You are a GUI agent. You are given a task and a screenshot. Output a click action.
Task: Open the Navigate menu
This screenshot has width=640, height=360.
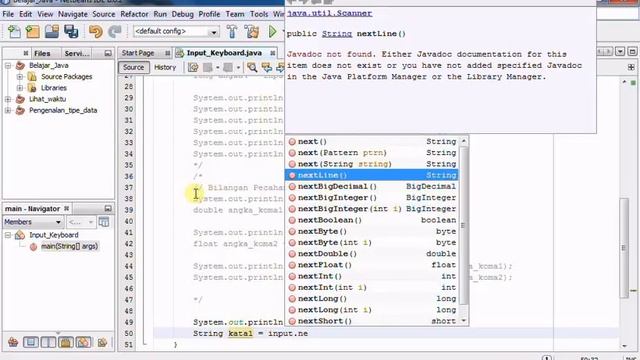73,14
